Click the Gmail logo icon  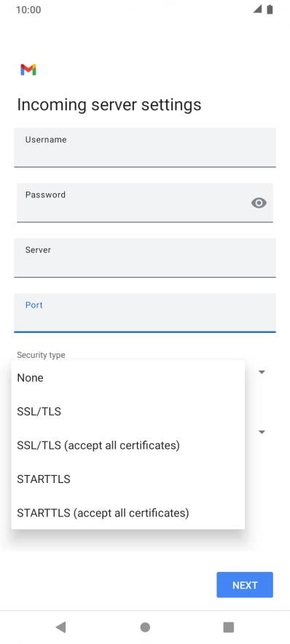click(28, 70)
